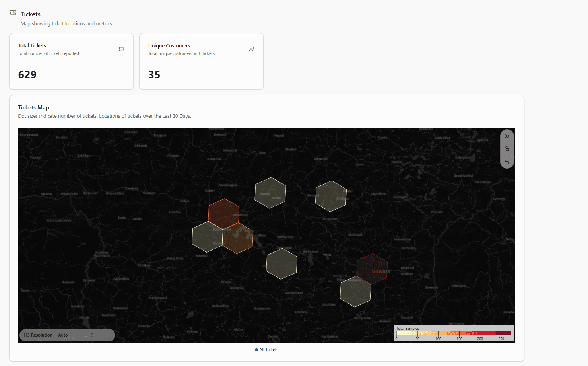Click ticket icon in Total Tickets card
The height and width of the screenshot is (366, 588).
pos(122,49)
